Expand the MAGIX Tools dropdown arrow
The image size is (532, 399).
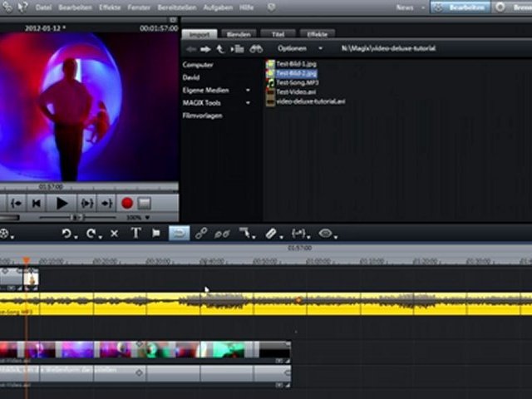point(248,103)
